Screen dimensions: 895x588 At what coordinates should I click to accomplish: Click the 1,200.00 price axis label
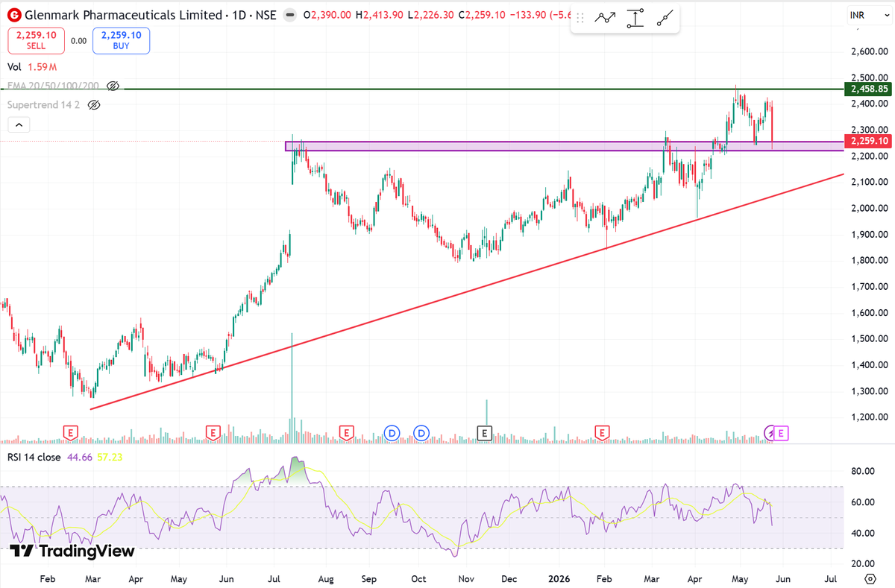coord(869,417)
